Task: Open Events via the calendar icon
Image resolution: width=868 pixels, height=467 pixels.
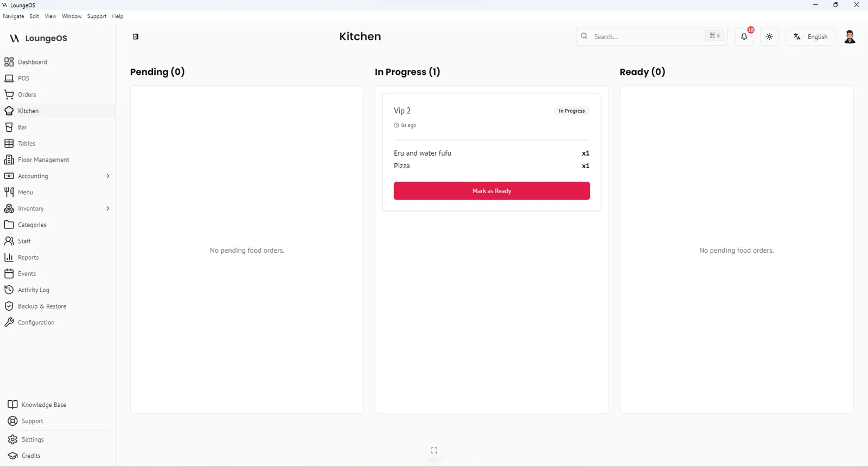Action: click(x=9, y=273)
